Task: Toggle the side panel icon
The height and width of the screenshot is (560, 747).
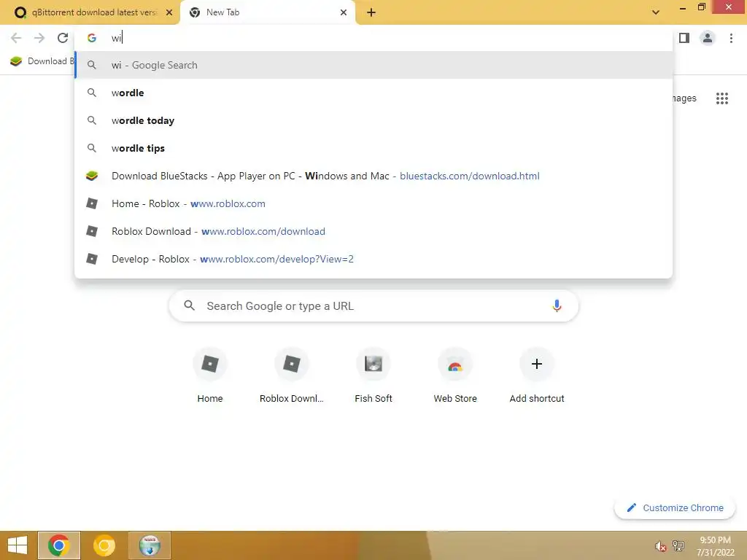Action: click(684, 38)
